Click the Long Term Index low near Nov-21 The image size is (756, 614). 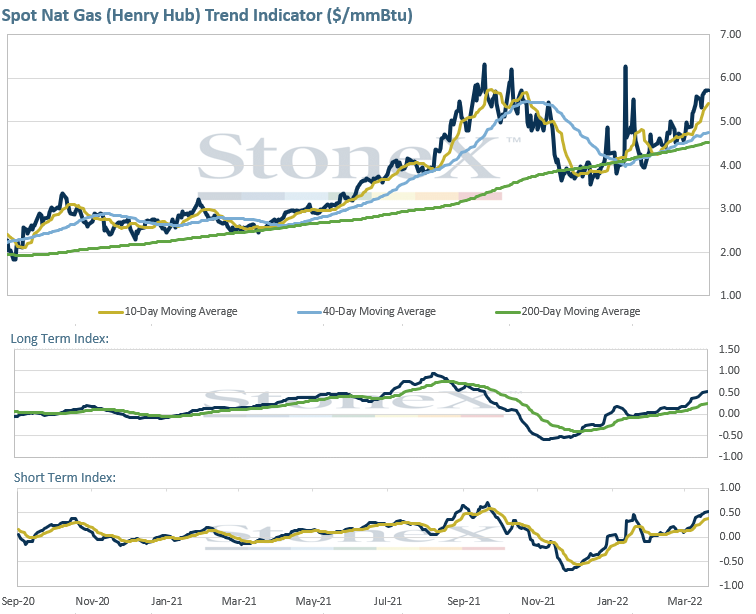pyautogui.click(x=545, y=439)
